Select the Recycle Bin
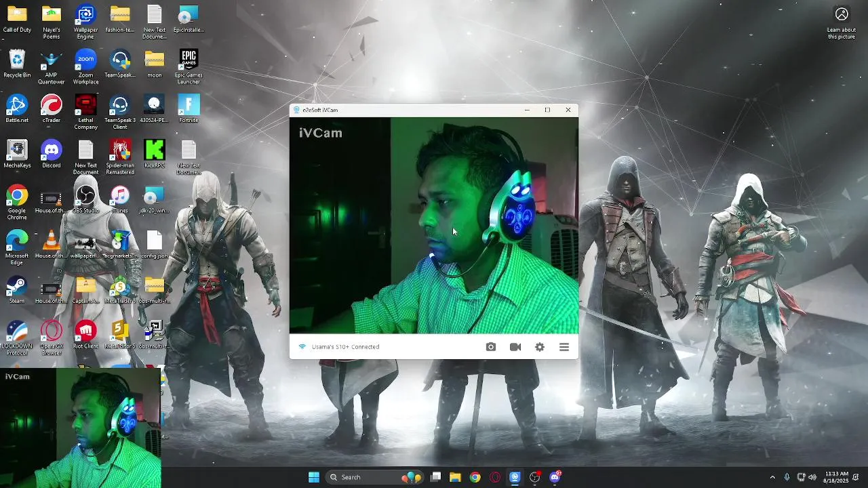Viewport: 868px width, 488px height. pyautogui.click(x=17, y=64)
